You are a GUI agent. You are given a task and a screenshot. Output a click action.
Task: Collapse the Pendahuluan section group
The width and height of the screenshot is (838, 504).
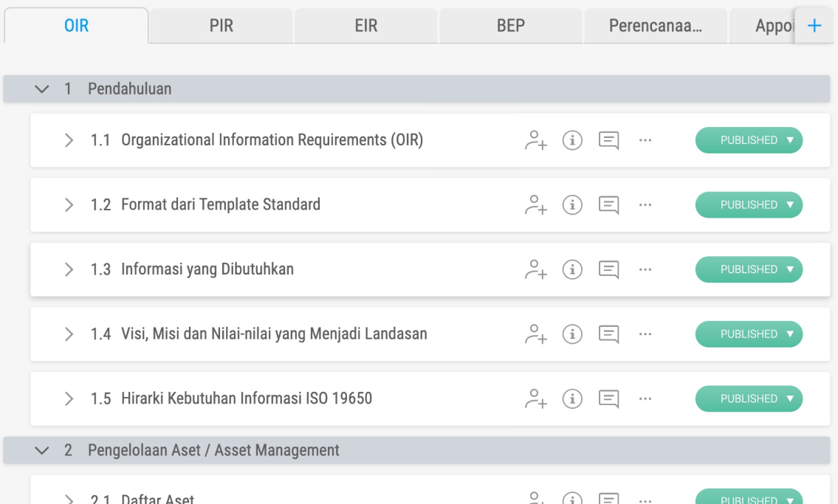(42, 89)
